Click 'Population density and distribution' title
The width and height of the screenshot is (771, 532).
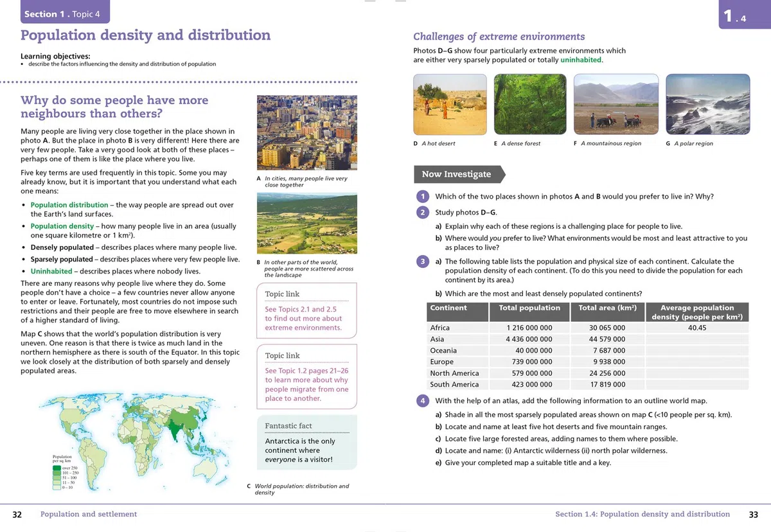[145, 35]
